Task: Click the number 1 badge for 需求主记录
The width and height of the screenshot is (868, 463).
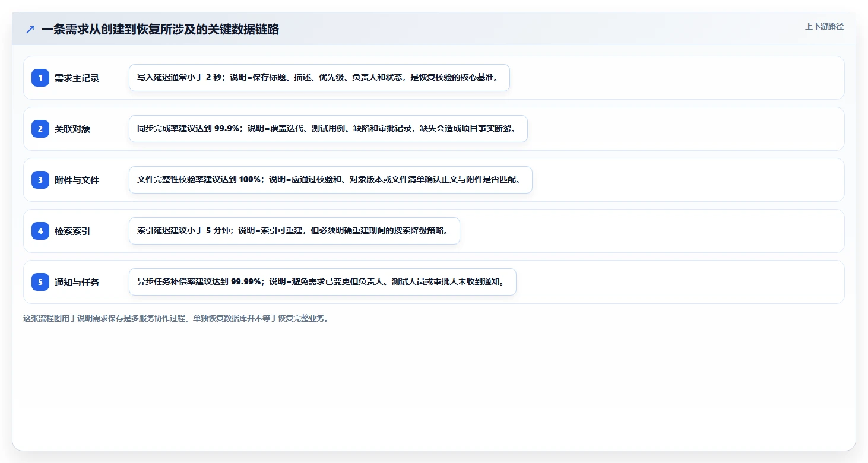Action: click(40, 78)
